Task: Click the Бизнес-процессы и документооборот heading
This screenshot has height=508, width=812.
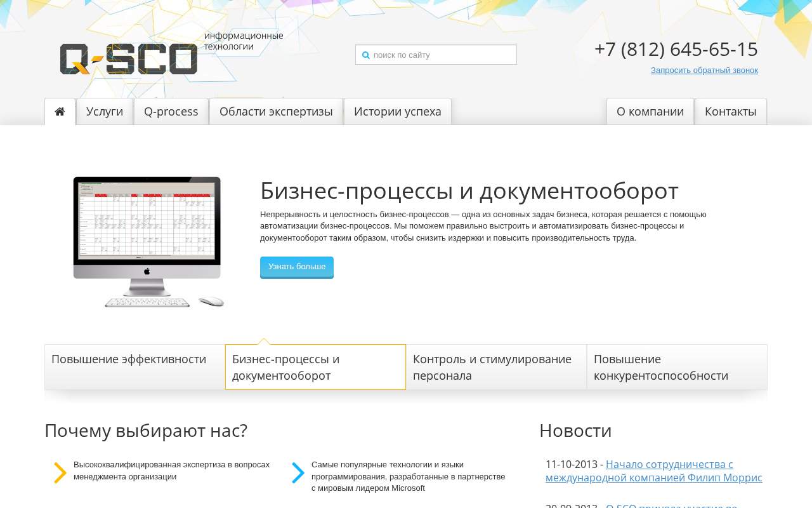Action: (x=469, y=191)
